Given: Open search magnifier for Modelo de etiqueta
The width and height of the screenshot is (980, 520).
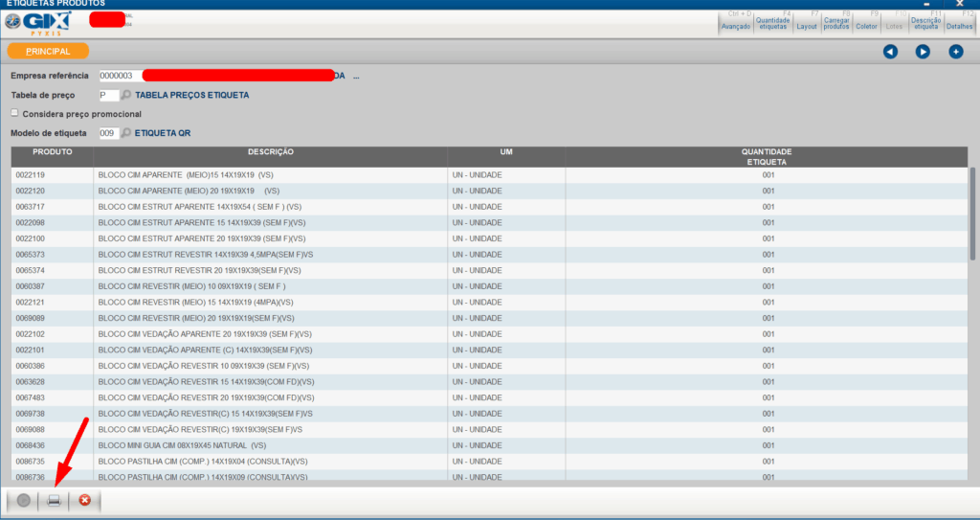Looking at the screenshot, I should pos(126,133).
